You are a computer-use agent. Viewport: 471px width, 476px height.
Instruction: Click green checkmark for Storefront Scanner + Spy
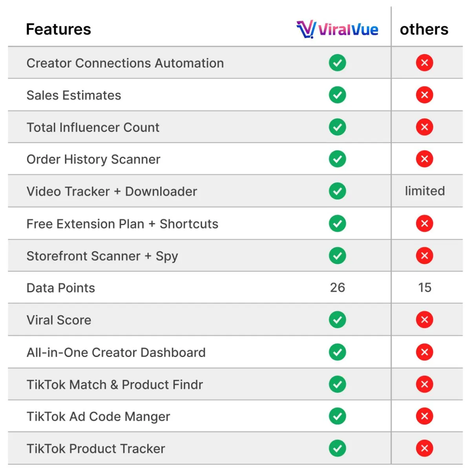338,256
